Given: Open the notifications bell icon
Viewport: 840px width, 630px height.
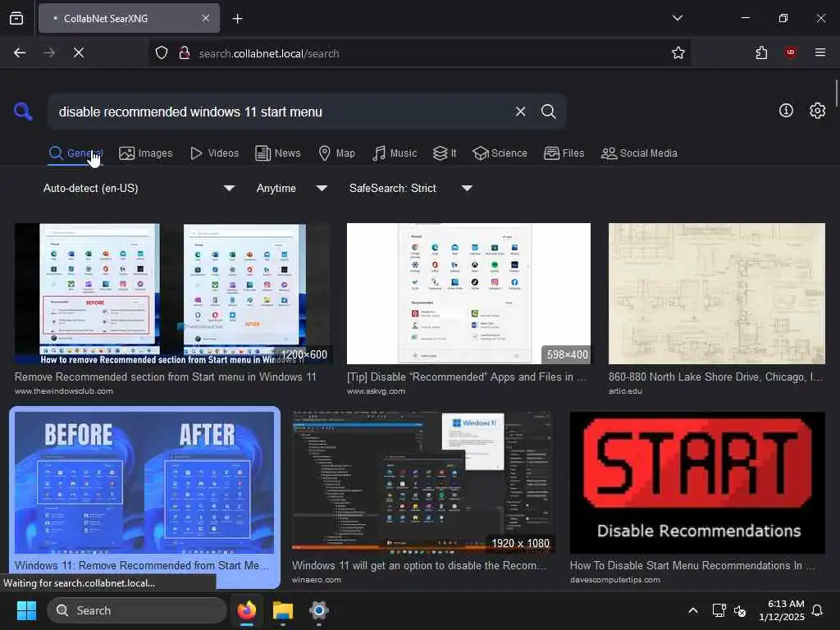Looking at the screenshot, I should pos(818,610).
